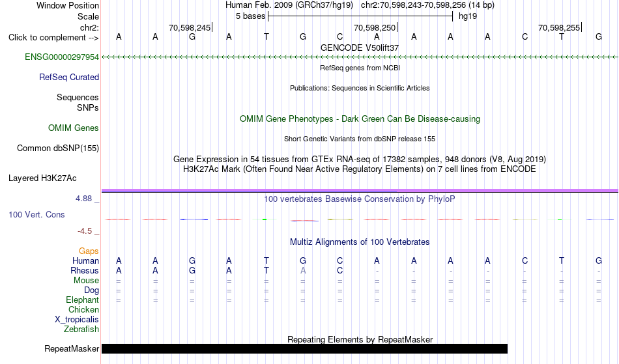
Task: Select the Chicken alignment row label
Action: click(x=83, y=309)
